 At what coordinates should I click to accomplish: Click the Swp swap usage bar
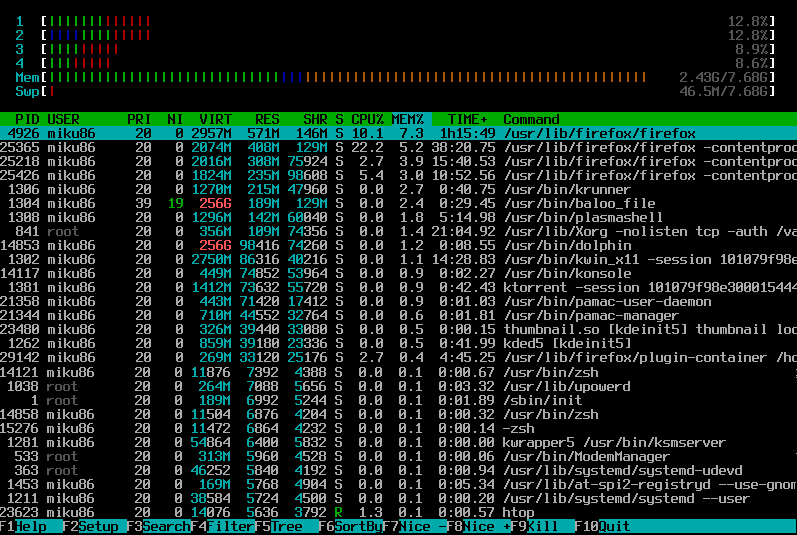click(x=395, y=91)
